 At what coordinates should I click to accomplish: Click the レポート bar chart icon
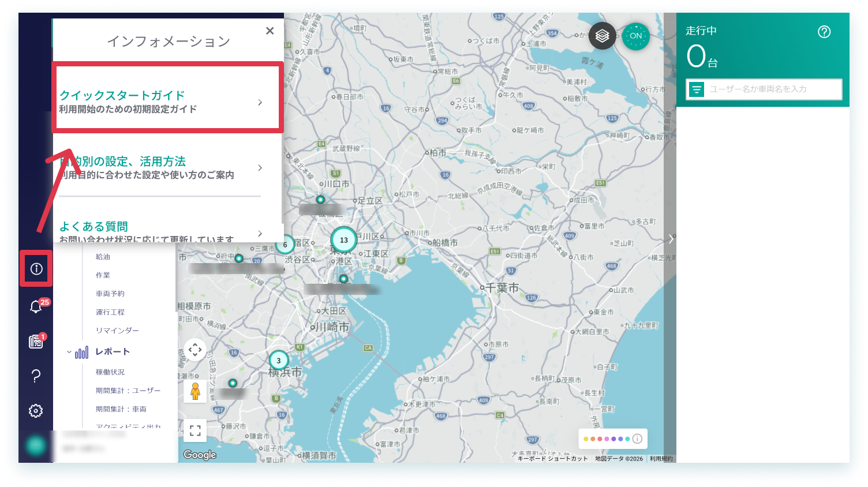point(82,352)
